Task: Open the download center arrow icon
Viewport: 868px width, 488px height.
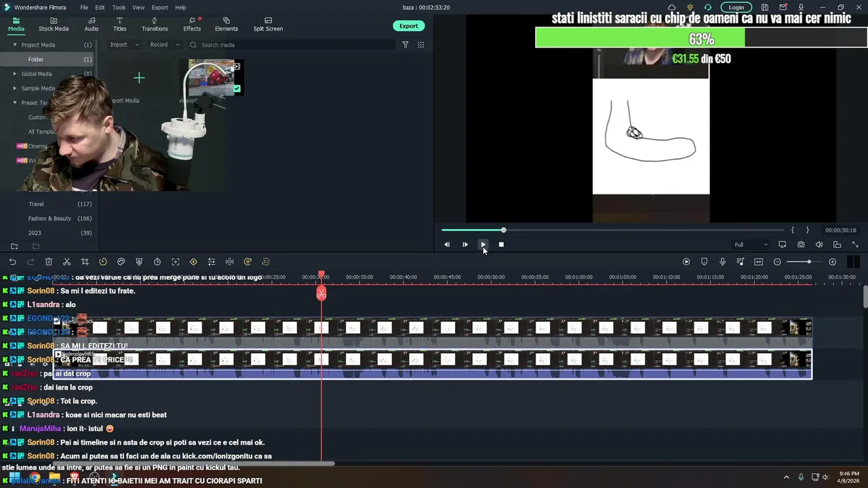Action: pyautogui.click(x=801, y=7)
